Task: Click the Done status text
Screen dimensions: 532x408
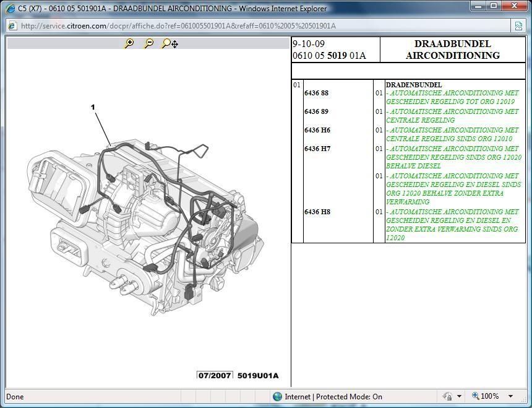Action: click(15, 396)
